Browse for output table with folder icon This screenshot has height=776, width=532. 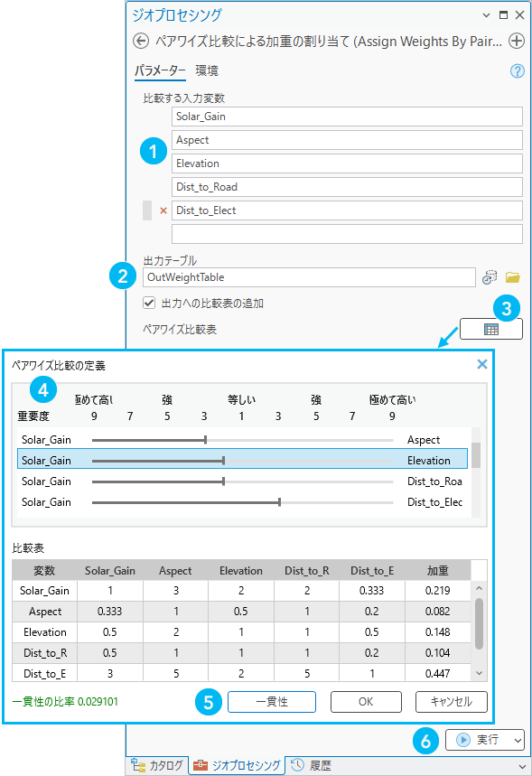click(x=513, y=277)
